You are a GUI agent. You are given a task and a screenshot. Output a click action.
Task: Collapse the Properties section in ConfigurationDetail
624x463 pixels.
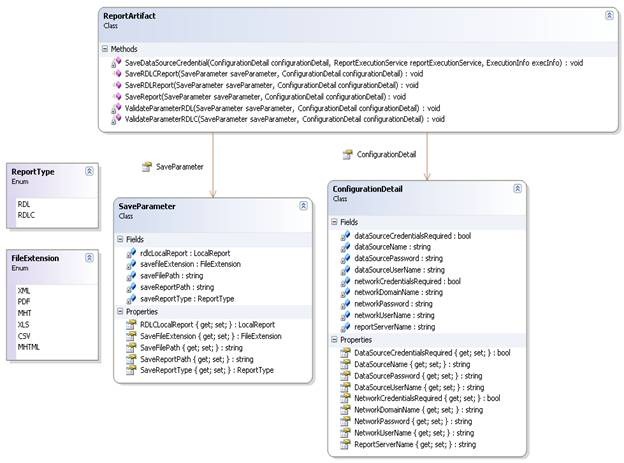[x=335, y=340]
